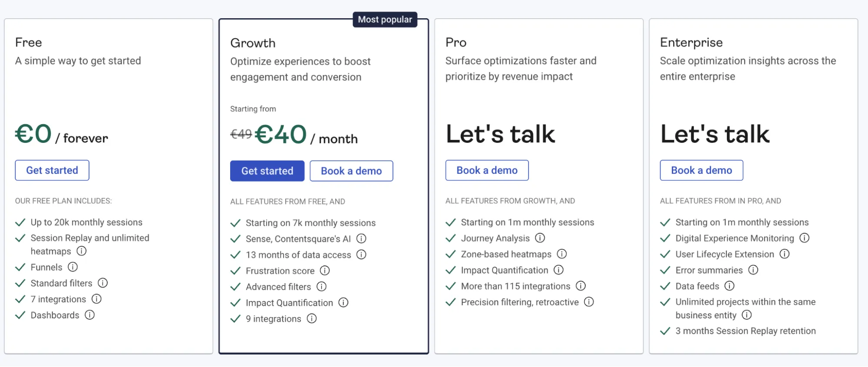This screenshot has height=367, width=868.
Task: Click the Standard filters info icon
Action: (103, 283)
